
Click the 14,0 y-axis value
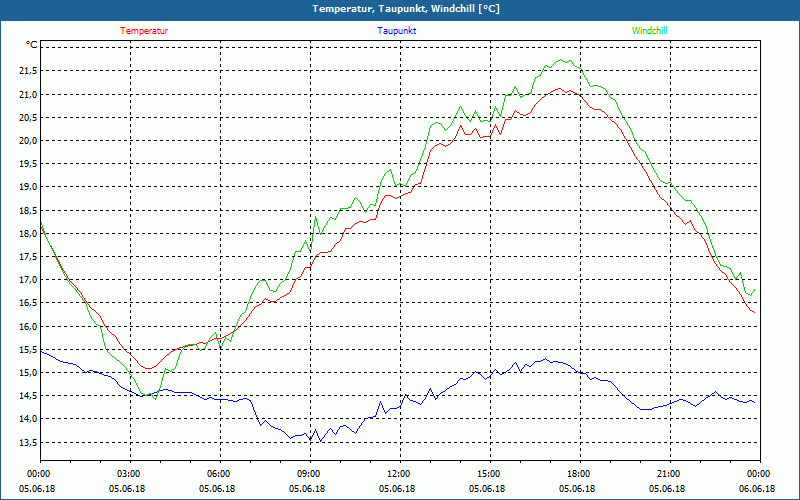pyautogui.click(x=28, y=419)
